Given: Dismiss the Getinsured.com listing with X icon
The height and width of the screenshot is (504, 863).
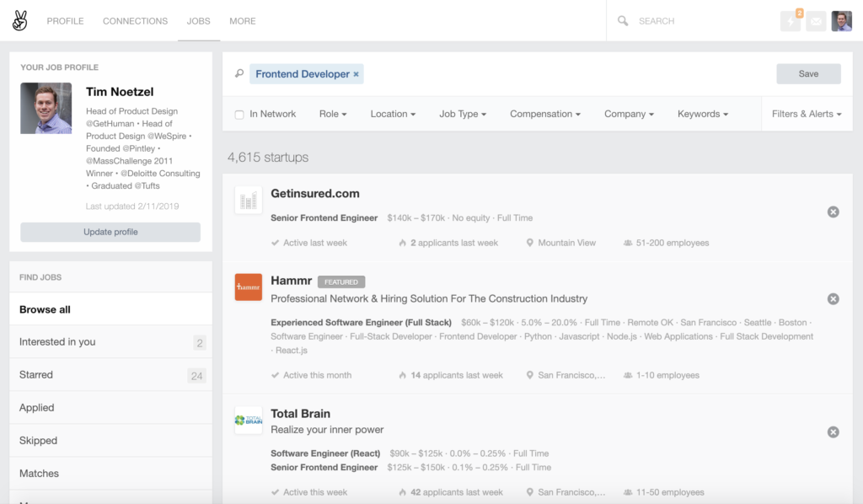Looking at the screenshot, I should tap(834, 212).
